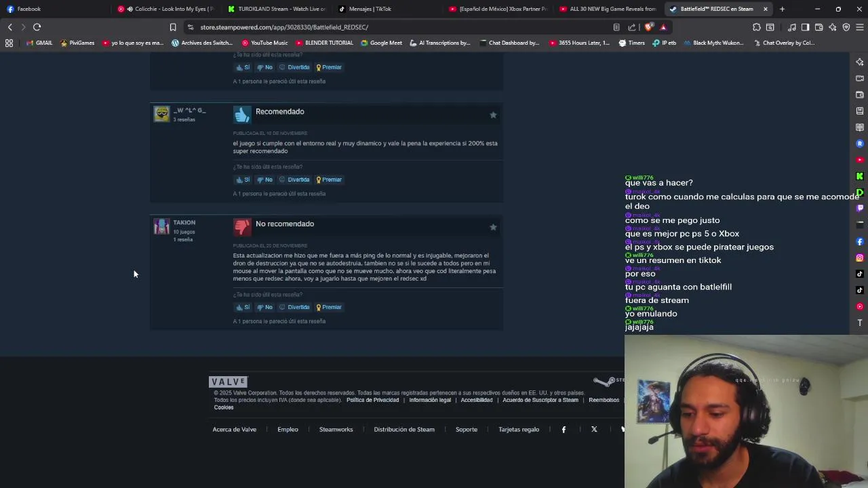Open Chat Overlay bookmark
The image size is (868, 488).
point(783,43)
